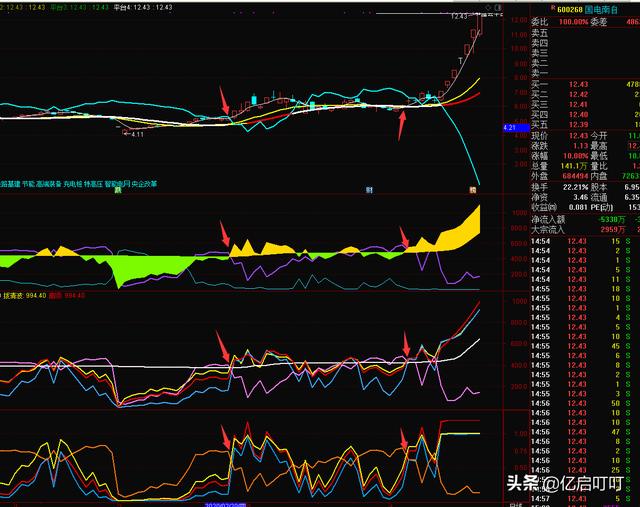The height and width of the screenshot is (507, 640).
Task: Click the 智能电网 concept tag
Action: [x=117, y=184]
